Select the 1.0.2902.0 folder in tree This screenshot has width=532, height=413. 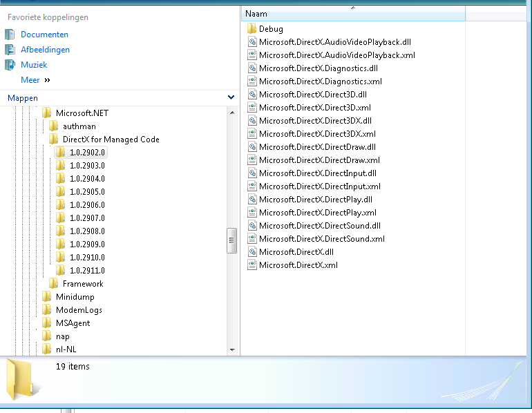coord(81,153)
